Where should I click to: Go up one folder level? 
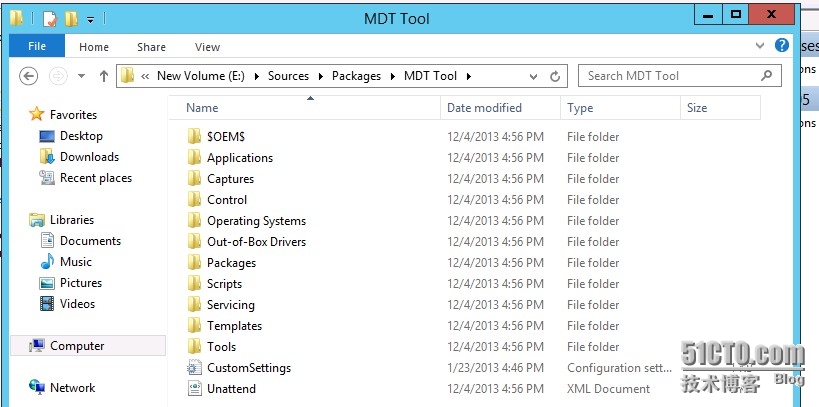point(104,76)
